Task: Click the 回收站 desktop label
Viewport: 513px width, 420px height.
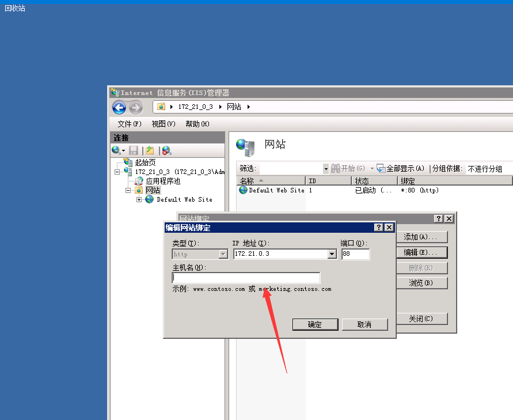Action: point(15,8)
